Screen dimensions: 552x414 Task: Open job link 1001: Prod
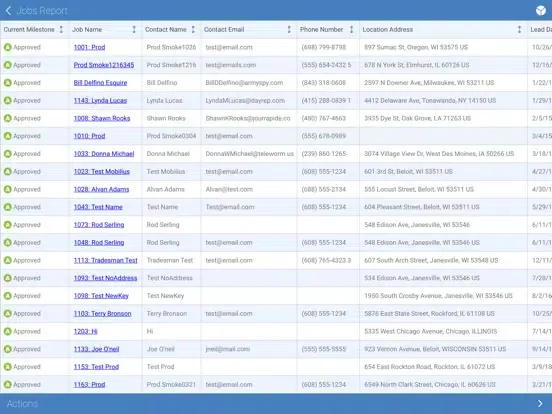[x=89, y=47]
